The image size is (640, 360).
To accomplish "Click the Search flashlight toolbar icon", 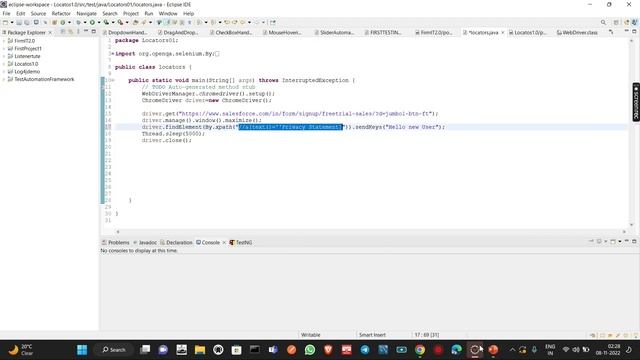I will click(x=144, y=22).
